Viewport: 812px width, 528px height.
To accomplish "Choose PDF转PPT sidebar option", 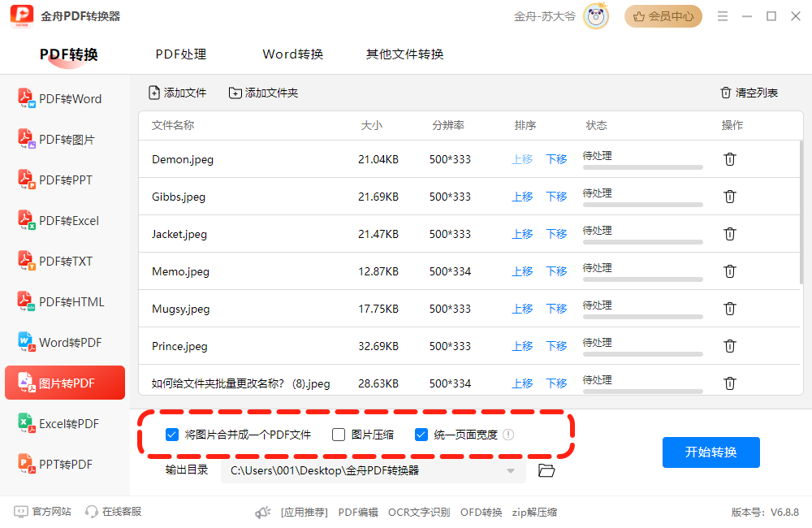I will [x=55, y=180].
